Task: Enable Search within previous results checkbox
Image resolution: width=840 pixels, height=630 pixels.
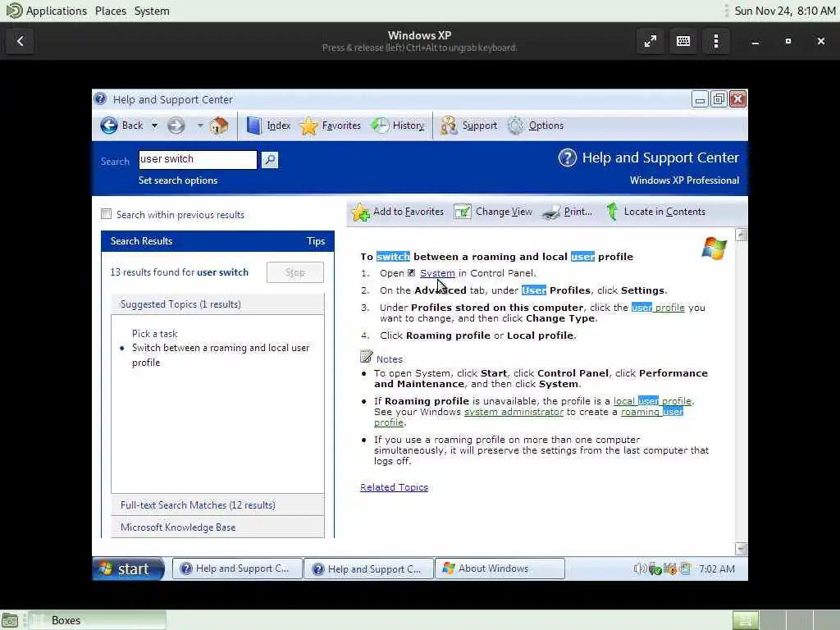Action: pyautogui.click(x=106, y=214)
